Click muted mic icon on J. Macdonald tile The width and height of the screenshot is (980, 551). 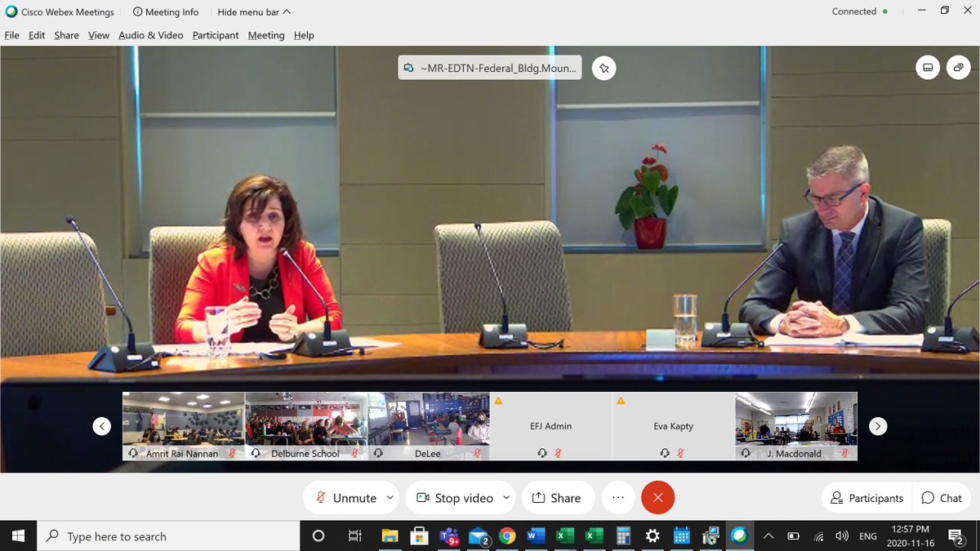click(845, 453)
